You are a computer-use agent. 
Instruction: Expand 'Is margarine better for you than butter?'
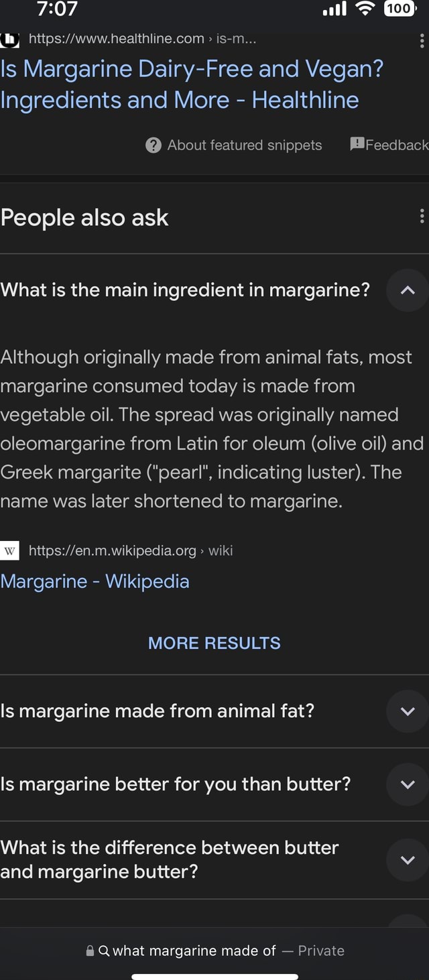tap(406, 784)
